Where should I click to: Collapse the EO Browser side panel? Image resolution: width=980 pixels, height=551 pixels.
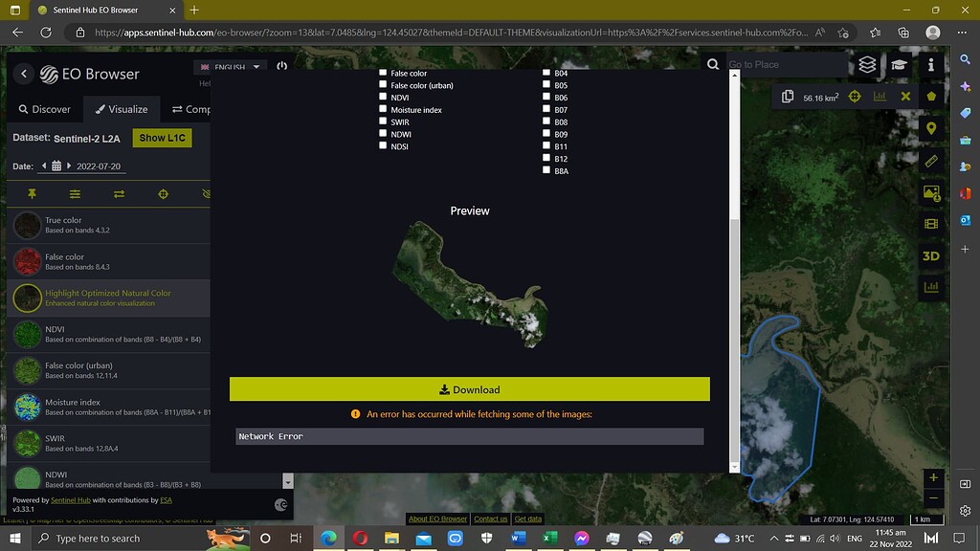pyautogui.click(x=25, y=74)
